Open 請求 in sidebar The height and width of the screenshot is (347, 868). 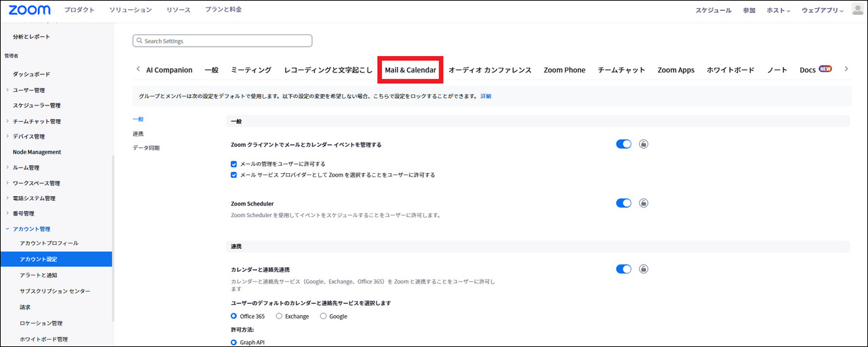[x=25, y=307]
